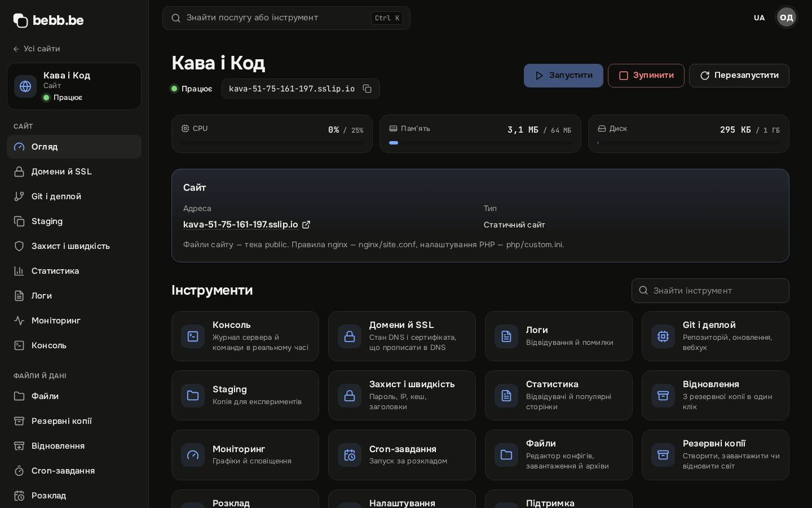The image size is (812, 508).
Task: Click the Моніторинг card gauge icon
Action: pyautogui.click(x=193, y=455)
